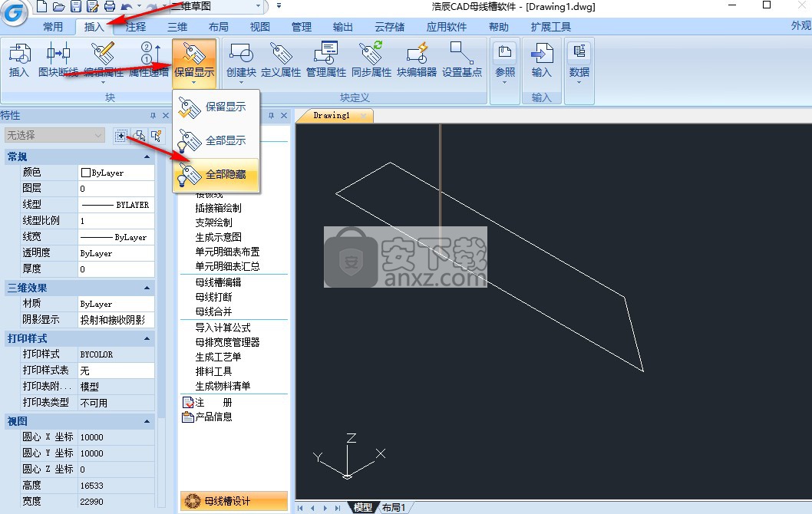Collapse the 三维效果 section

[x=147, y=288]
